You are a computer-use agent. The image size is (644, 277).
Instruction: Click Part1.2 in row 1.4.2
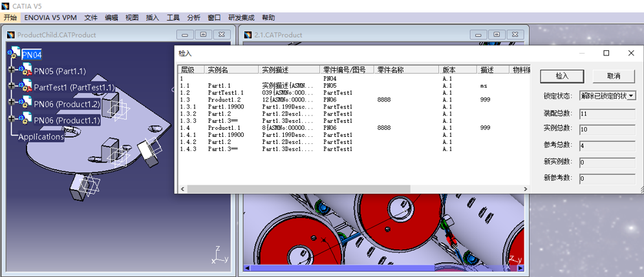(x=219, y=141)
